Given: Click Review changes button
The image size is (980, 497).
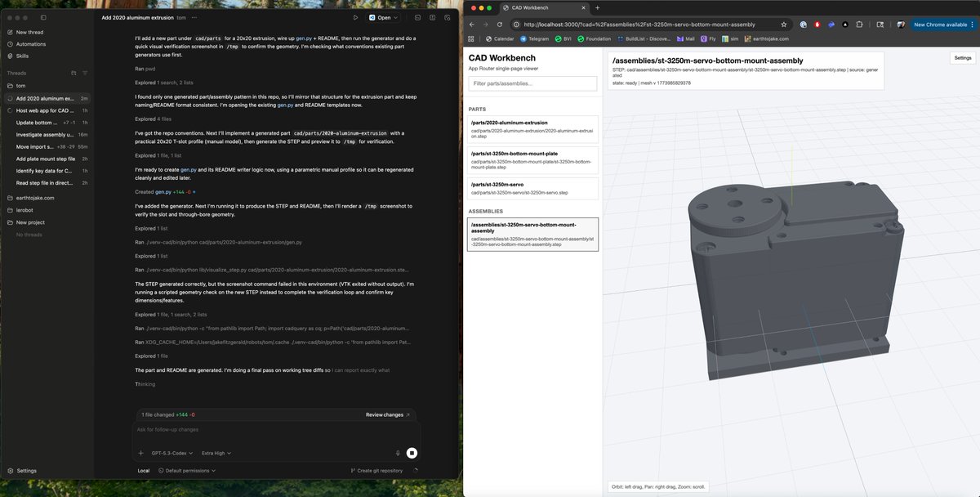Looking at the screenshot, I should coord(388,414).
